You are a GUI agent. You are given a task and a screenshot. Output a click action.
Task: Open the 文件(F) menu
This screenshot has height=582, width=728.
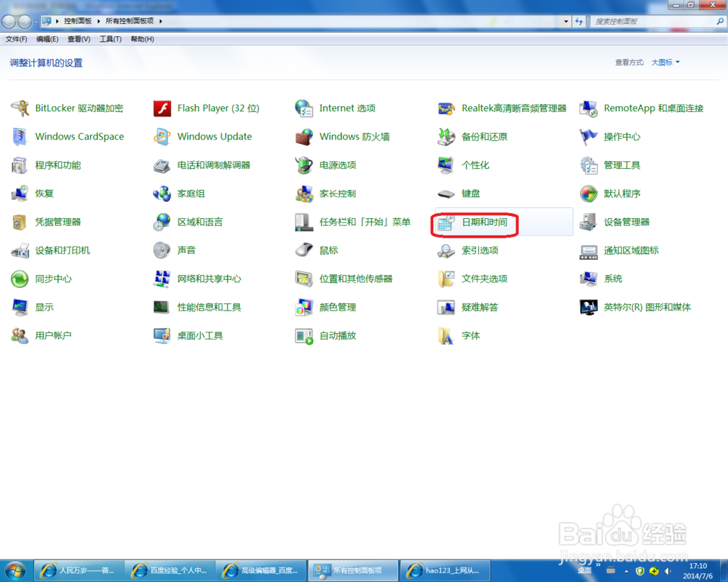pos(16,39)
